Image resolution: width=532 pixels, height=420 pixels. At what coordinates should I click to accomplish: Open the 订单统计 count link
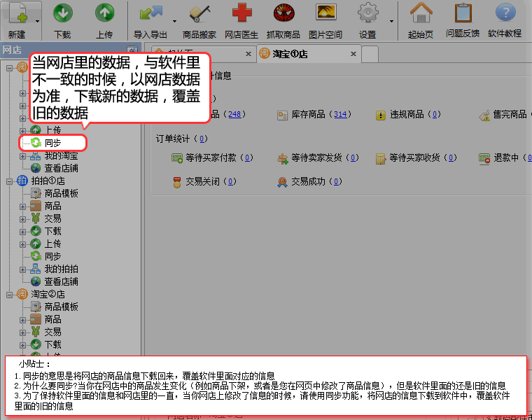pyautogui.click(x=202, y=139)
